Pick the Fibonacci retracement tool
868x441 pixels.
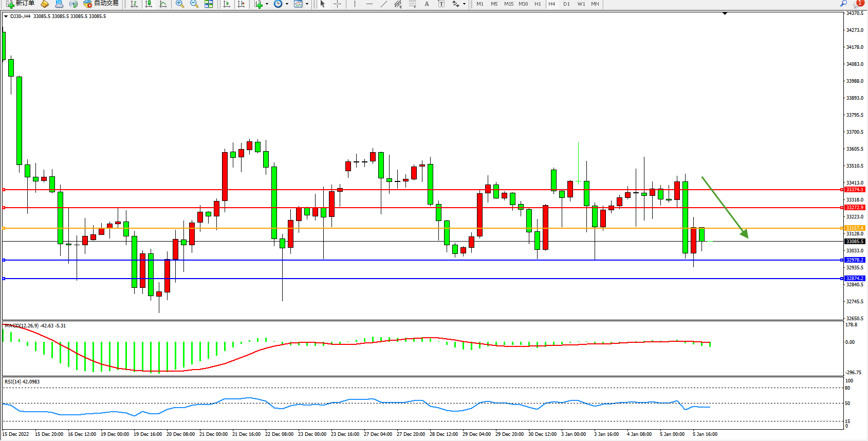412,4
